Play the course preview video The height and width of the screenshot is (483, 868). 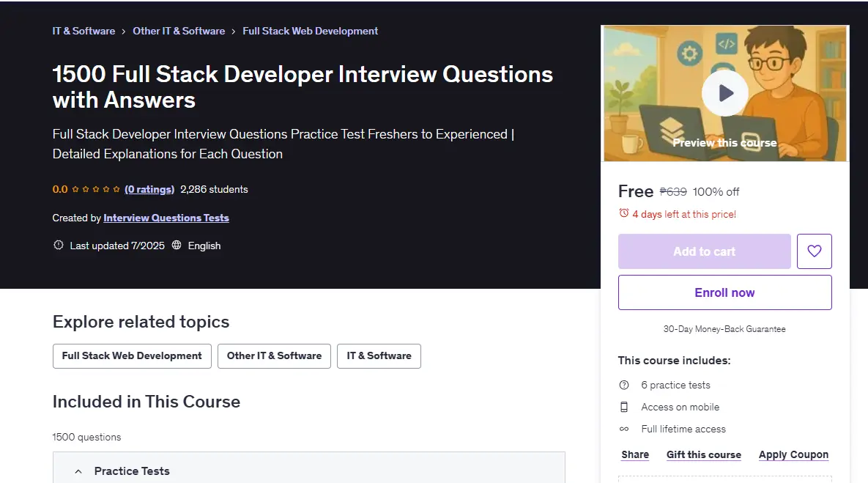724,93
